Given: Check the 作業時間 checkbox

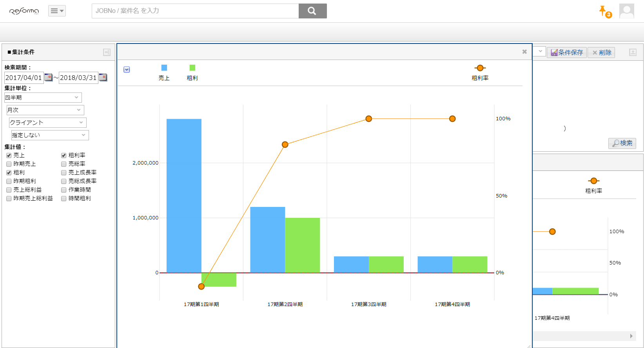Looking at the screenshot, I should pos(64,190).
